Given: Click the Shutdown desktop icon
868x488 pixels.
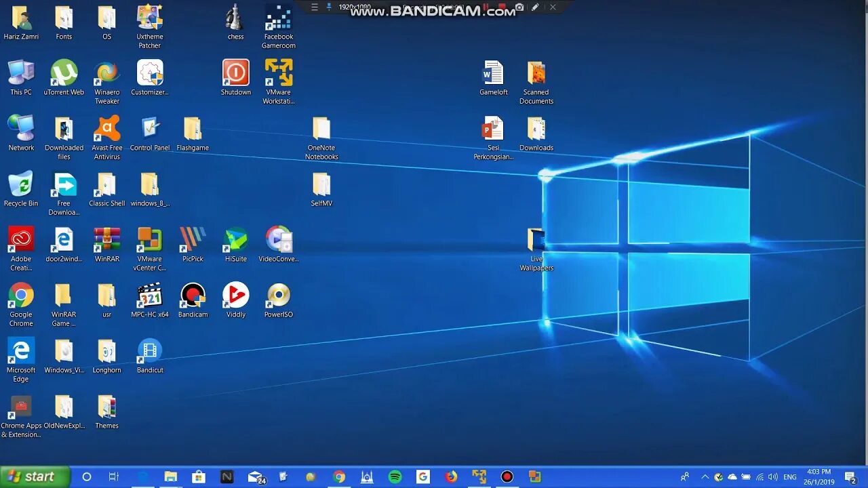Looking at the screenshot, I should [x=236, y=79].
